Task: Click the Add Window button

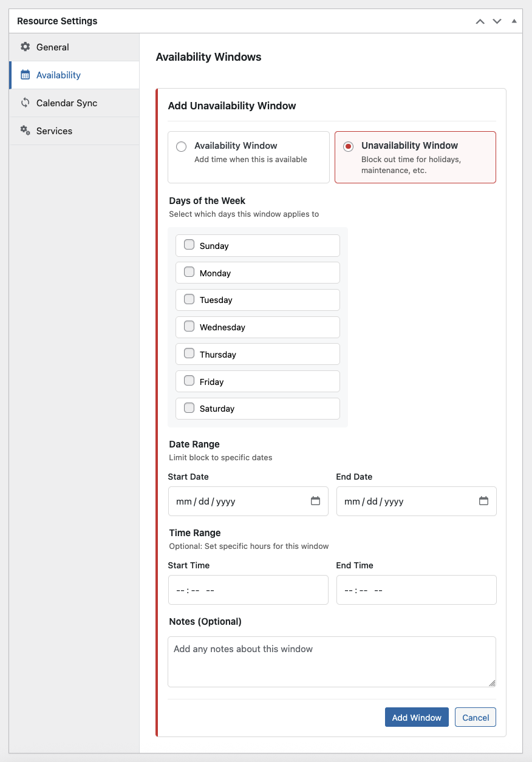Action: 417,717
